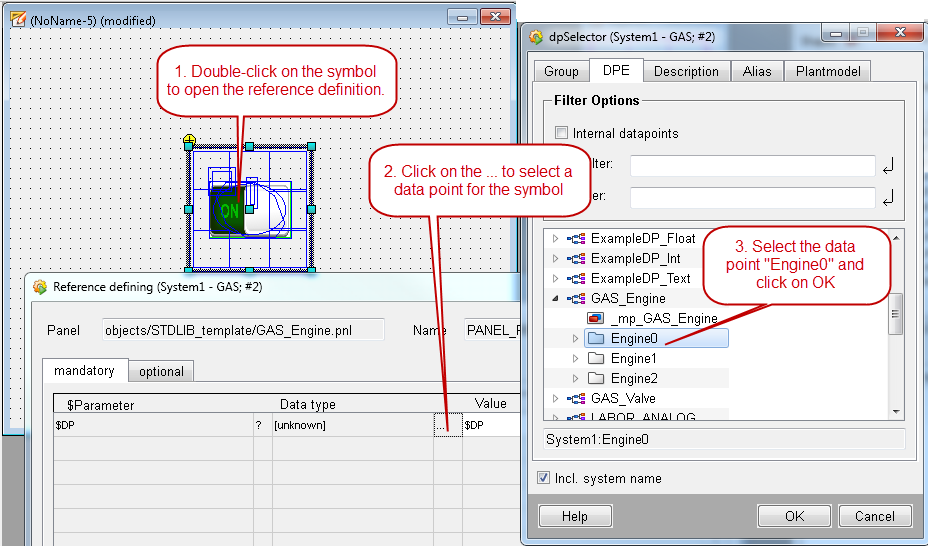This screenshot has width=928, height=546.
Task: Switch to the Alias tab
Action: coord(755,71)
